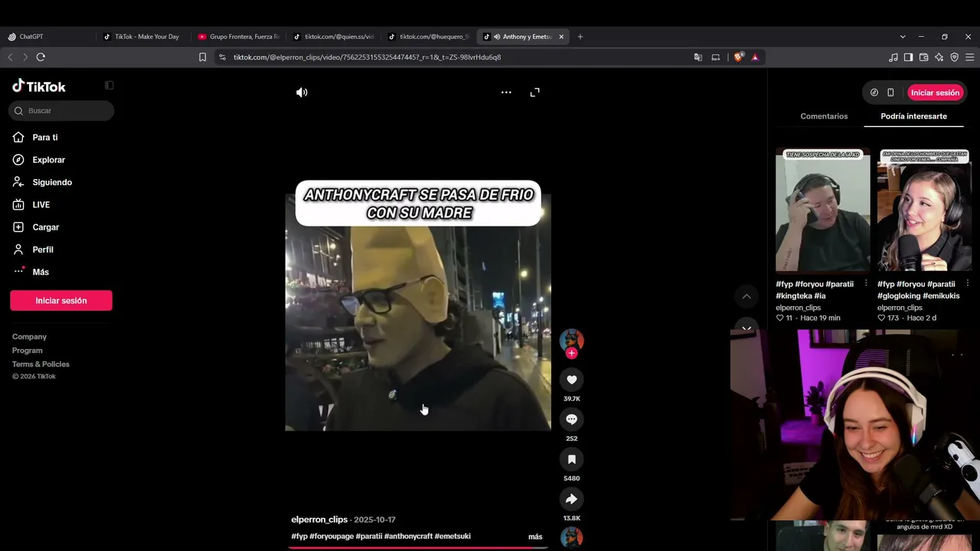Screen dimensions: 980x551
Task: Switch to the tiktok.com/@quien.ss tab
Action: [x=334, y=37]
